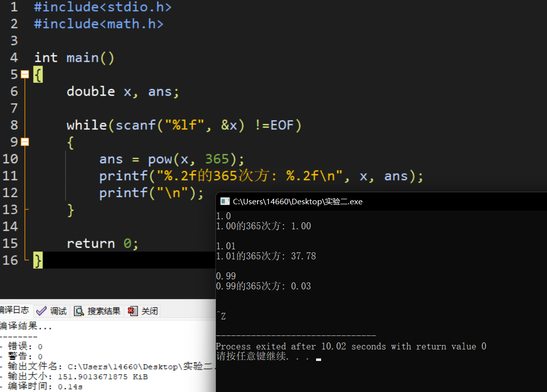The height and width of the screenshot is (392, 547).
Task: Click the printf line with 365次方 format string
Action: [261, 176]
